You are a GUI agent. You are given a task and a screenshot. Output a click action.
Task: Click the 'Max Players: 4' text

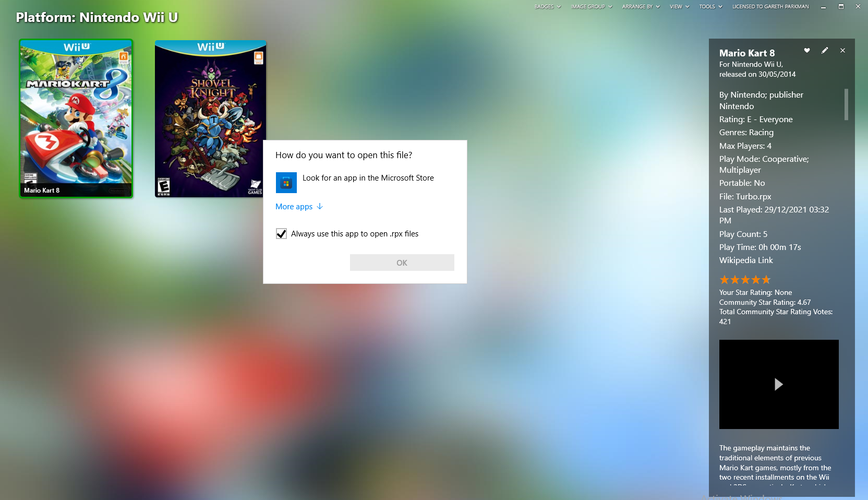pyautogui.click(x=745, y=146)
